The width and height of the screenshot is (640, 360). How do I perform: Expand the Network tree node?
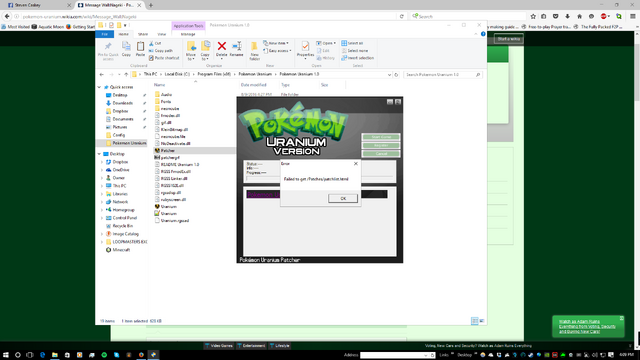tap(102, 202)
